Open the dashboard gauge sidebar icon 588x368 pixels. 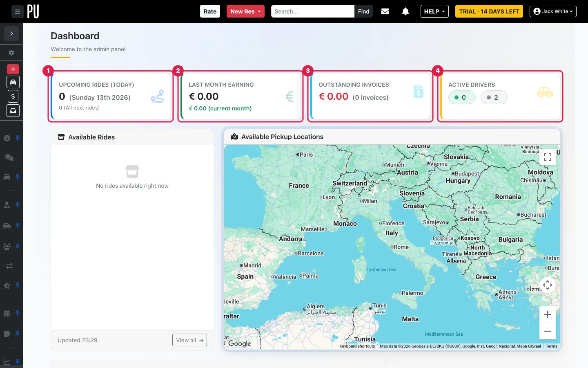click(7, 138)
